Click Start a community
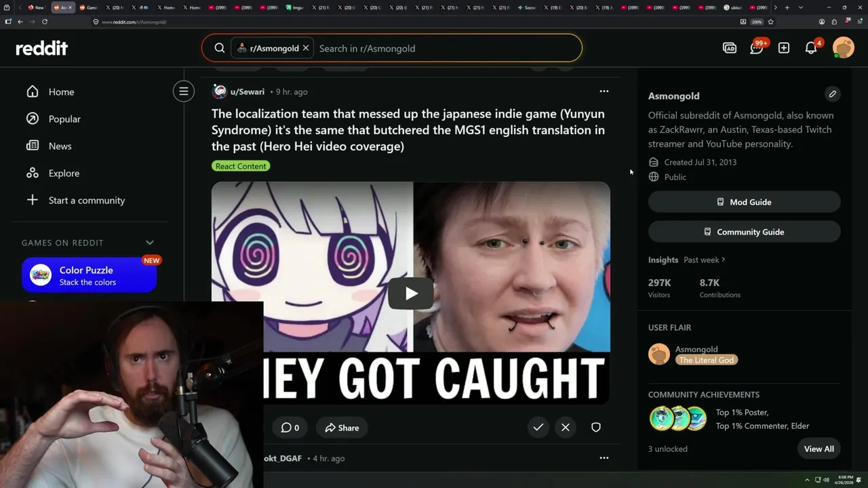 pyautogui.click(x=87, y=200)
